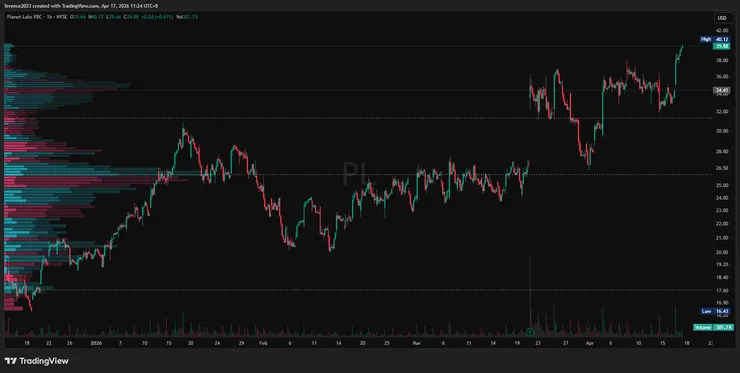This screenshot has width=740, height=373.
Task: Click the earnings marker icon near Mar 19
Action: click(x=530, y=332)
